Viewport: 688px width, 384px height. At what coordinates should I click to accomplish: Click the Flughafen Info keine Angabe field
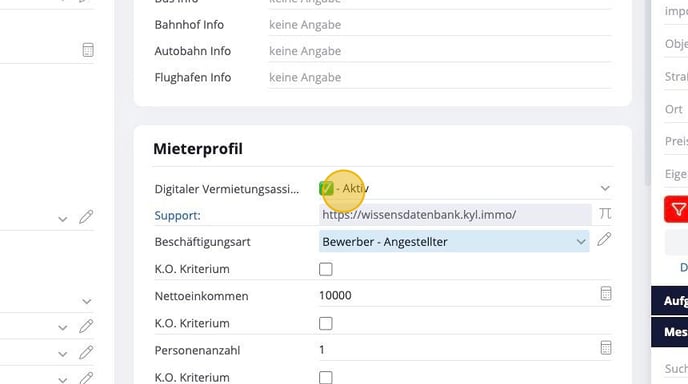pyautogui.click(x=440, y=78)
